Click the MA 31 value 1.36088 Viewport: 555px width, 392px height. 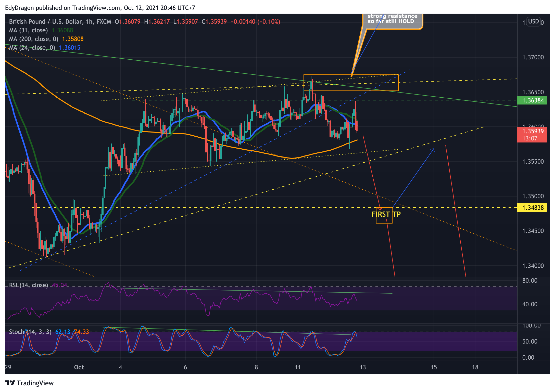point(62,30)
